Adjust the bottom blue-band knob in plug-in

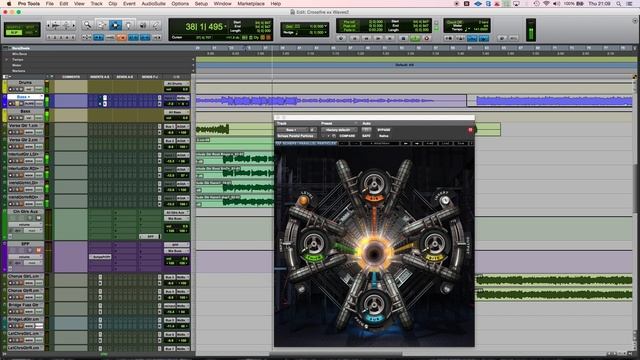pos(373,304)
